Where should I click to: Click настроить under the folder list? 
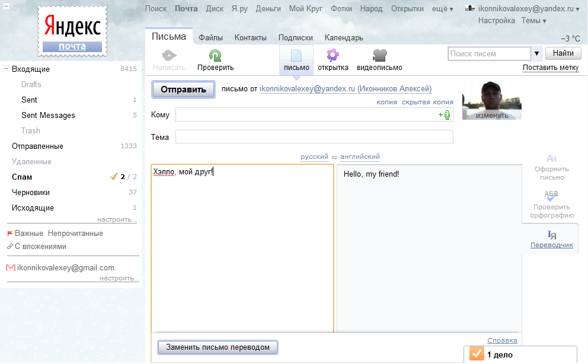117,219
